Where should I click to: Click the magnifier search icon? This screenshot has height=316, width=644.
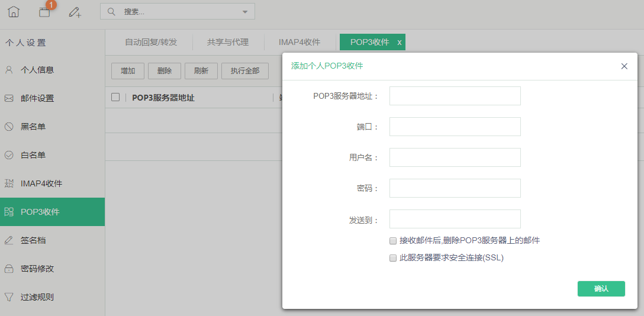pos(111,11)
